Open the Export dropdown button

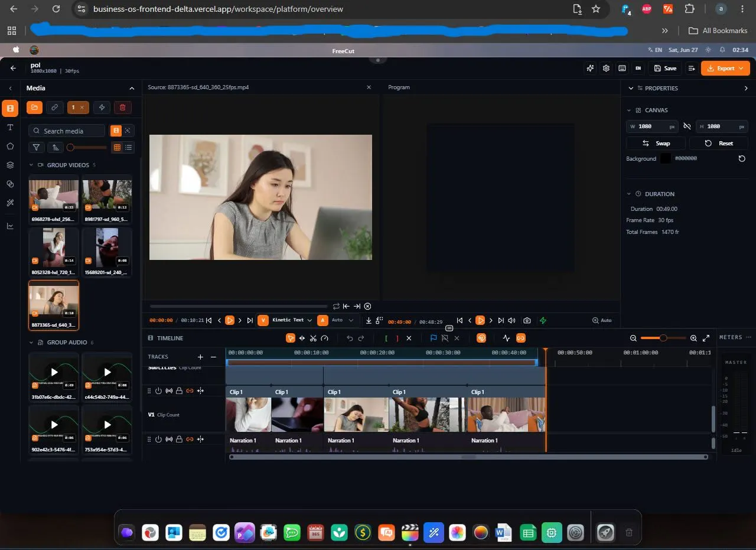[x=725, y=68]
